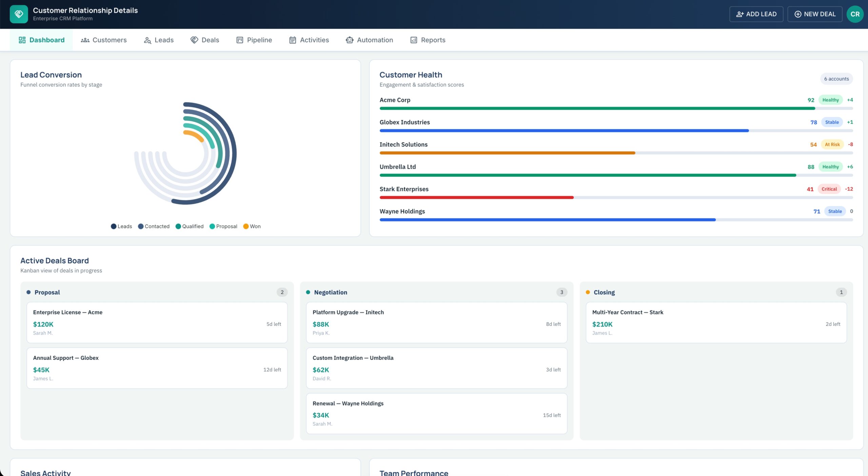Open the Enterprise License — Acme card
The image size is (868, 476).
pyautogui.click(x=157, y=322)
